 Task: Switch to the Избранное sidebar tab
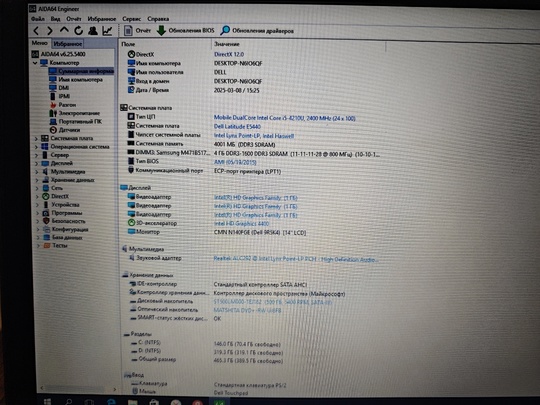click(68, 44)
